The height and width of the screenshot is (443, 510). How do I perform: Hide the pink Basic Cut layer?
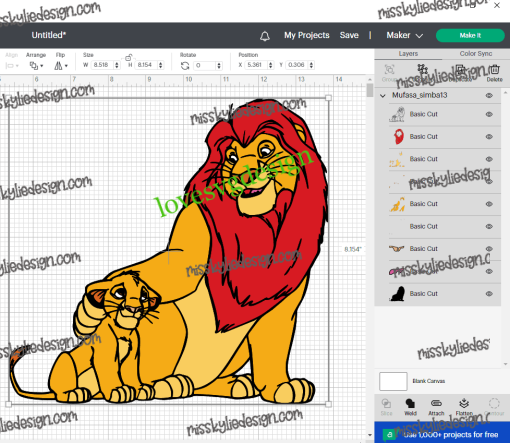click(x=489, y=271)
